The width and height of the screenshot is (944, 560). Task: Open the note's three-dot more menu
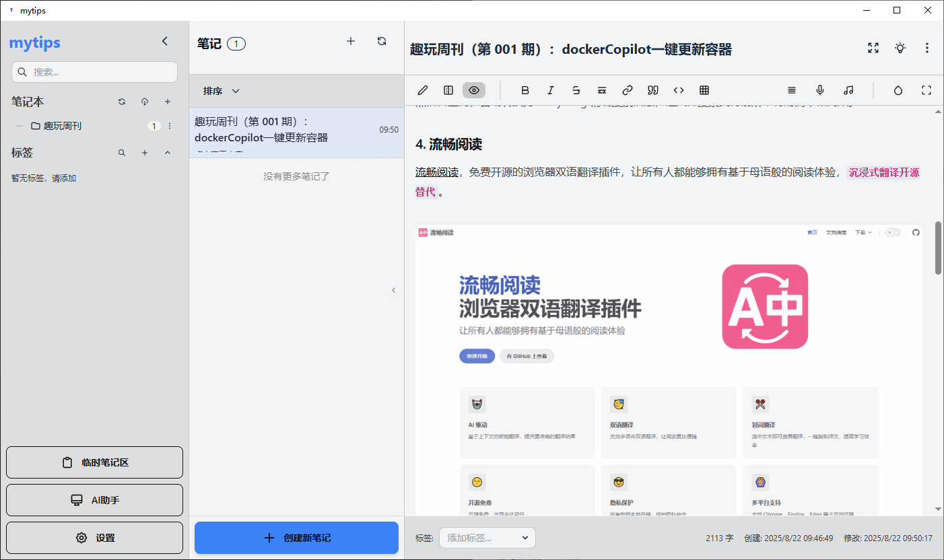927,48
